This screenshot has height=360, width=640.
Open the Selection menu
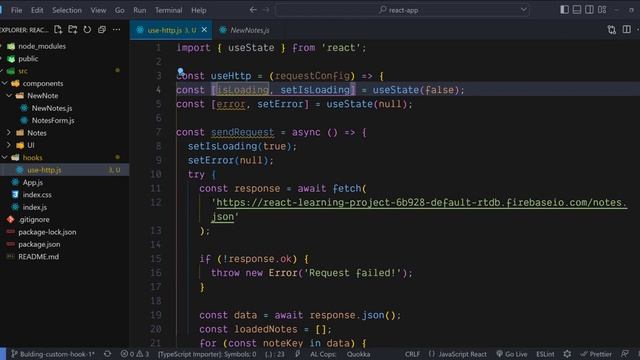point(67,10)
